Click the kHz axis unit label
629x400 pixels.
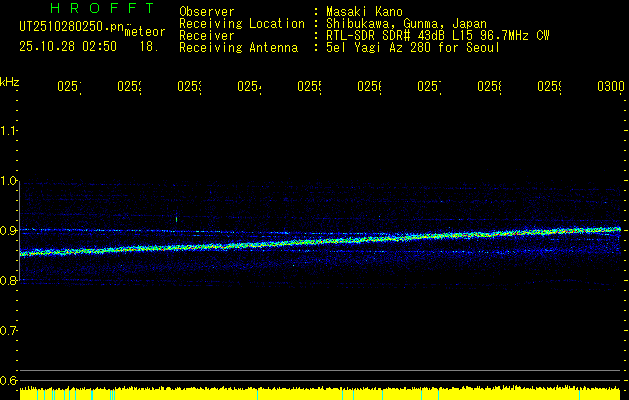[x=10, y=81]
